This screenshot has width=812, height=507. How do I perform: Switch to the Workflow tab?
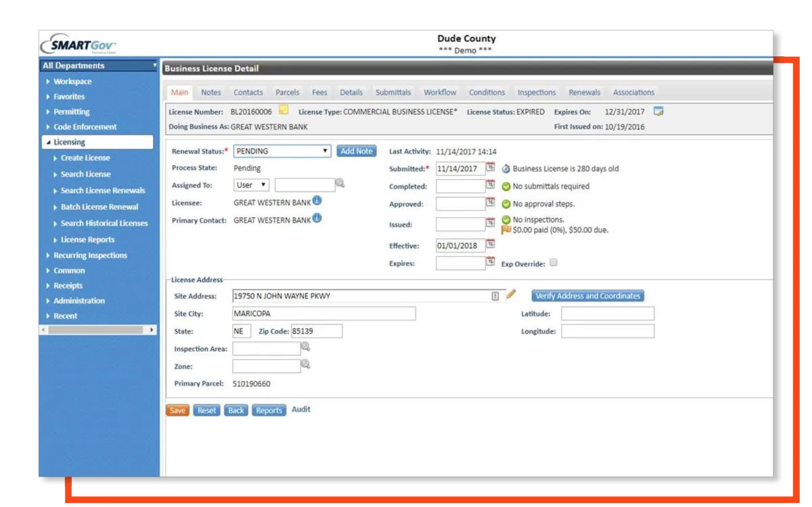point(440,93)
